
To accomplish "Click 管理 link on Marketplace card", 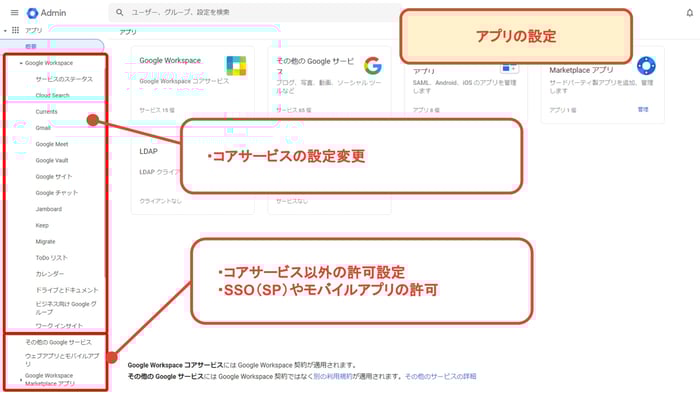I will (x=643, y=109).
